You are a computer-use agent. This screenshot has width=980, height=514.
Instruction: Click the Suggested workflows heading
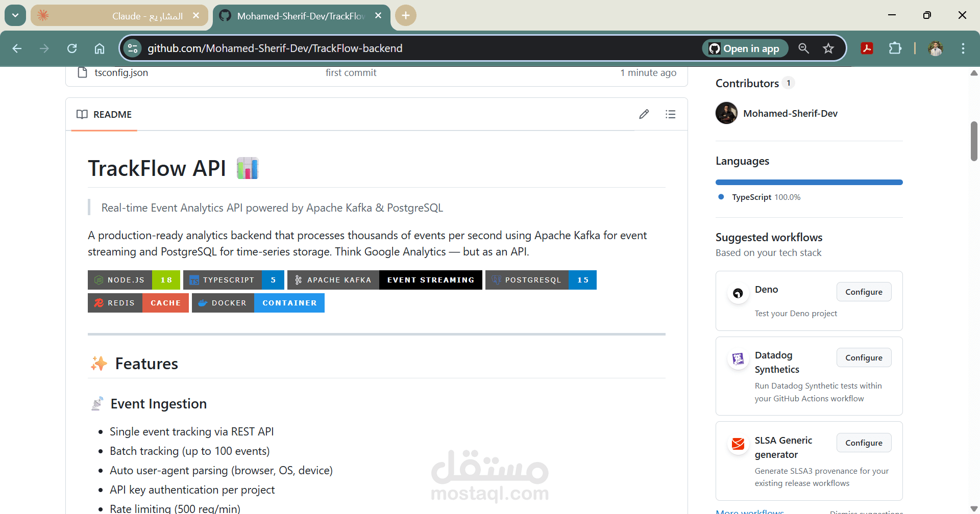coord(769,237)
